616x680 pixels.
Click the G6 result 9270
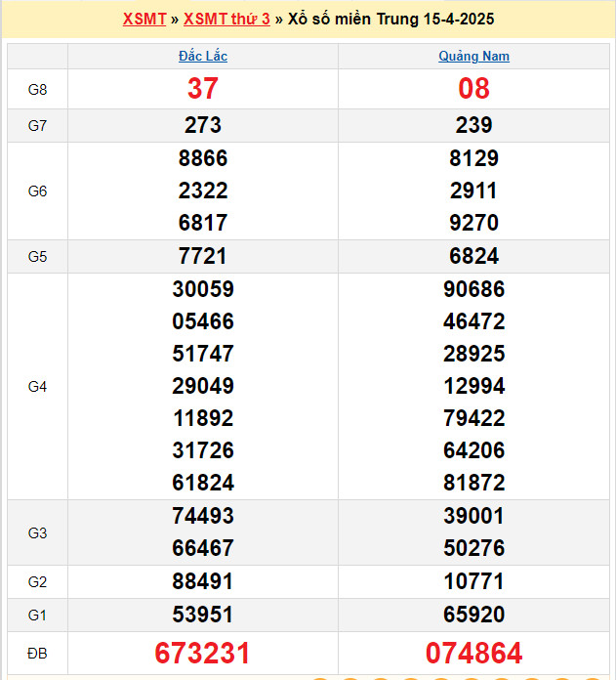point(473,223)
